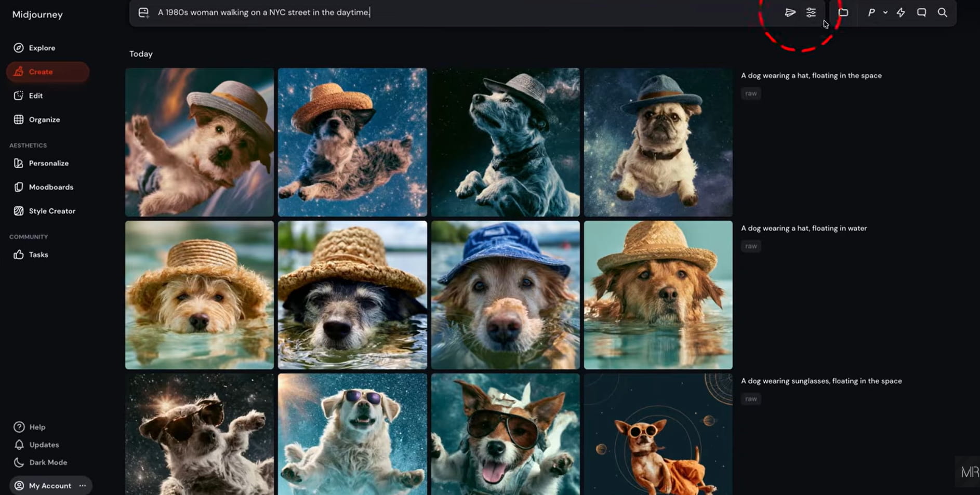Click the bell icon beside Updates
The height and width of the screenshot is (495, 980).
click(x=19, y=445)
